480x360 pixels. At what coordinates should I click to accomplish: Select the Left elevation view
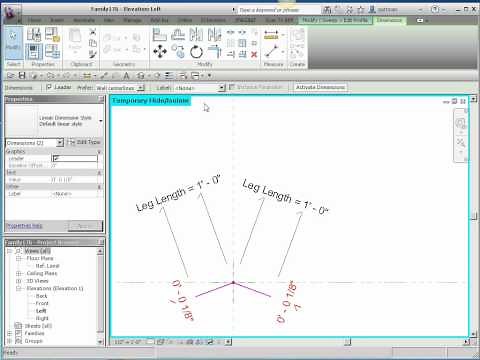41,311
